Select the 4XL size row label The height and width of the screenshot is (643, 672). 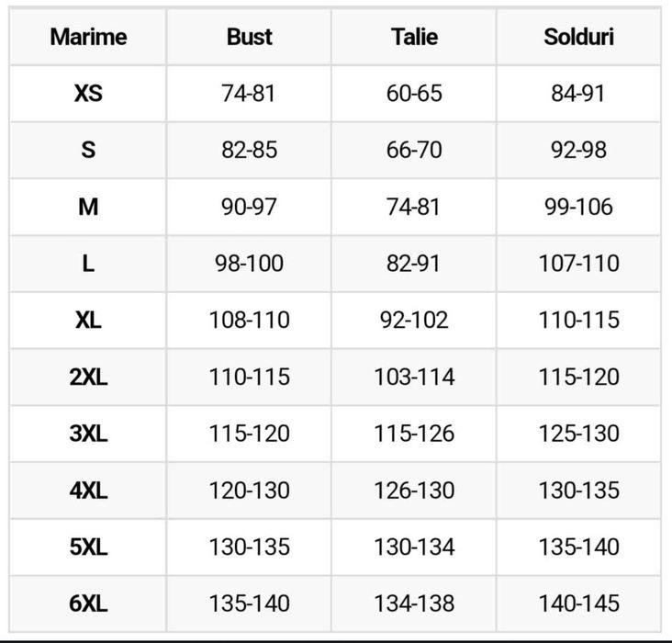(x=88, y=491)
